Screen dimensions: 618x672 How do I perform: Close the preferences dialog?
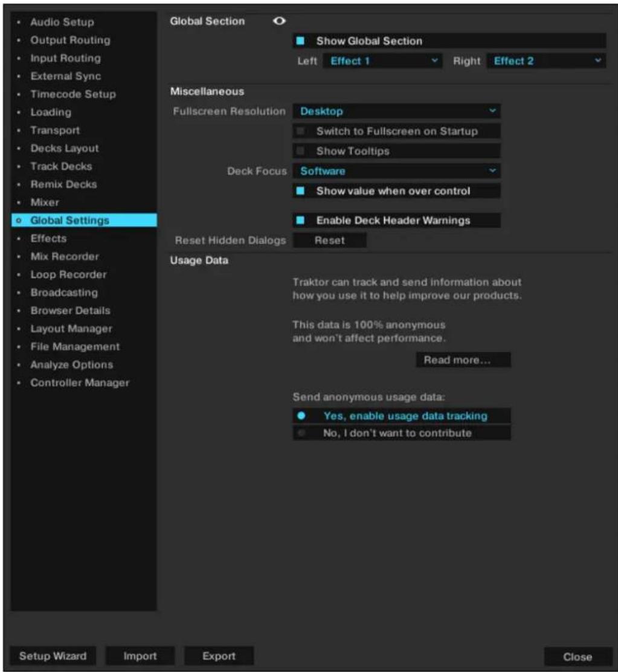[578, 657]
